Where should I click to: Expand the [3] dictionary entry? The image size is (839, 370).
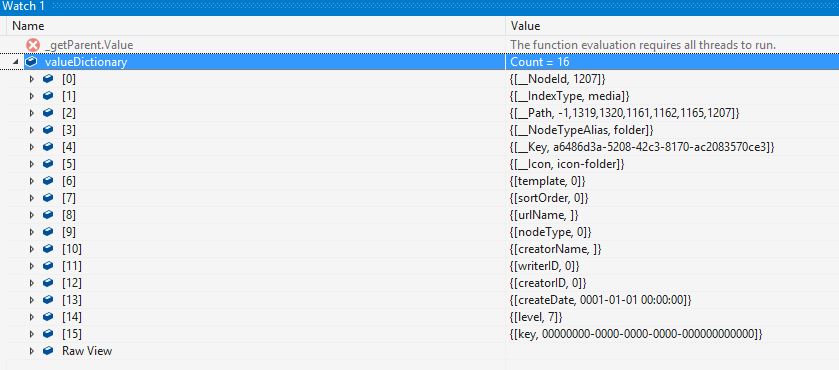[32, 130]
